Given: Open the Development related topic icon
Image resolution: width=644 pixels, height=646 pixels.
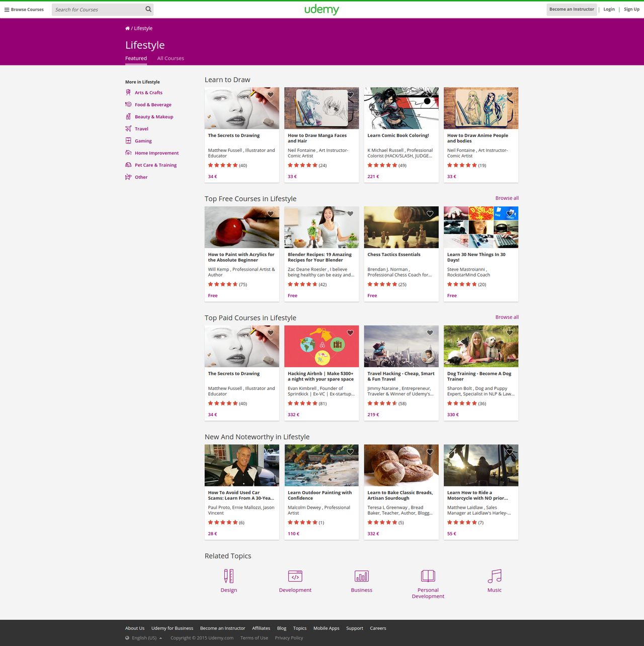Looking at the screenshot, I should pyautogui.click(x=295, y=576).
